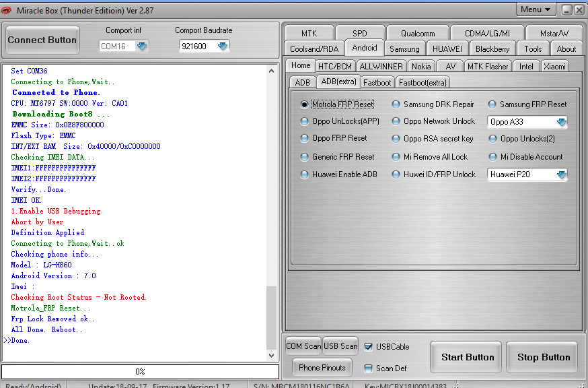Switch to the Tools tab
The height and width of the screenshot is (388, 588).
pyautogui.click(x=533, y=48)
